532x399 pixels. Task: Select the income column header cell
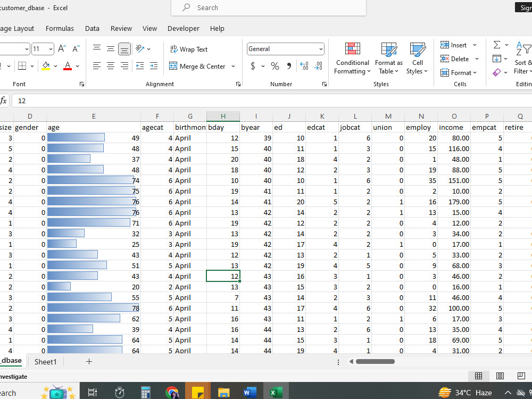click(x=454, y=127)
